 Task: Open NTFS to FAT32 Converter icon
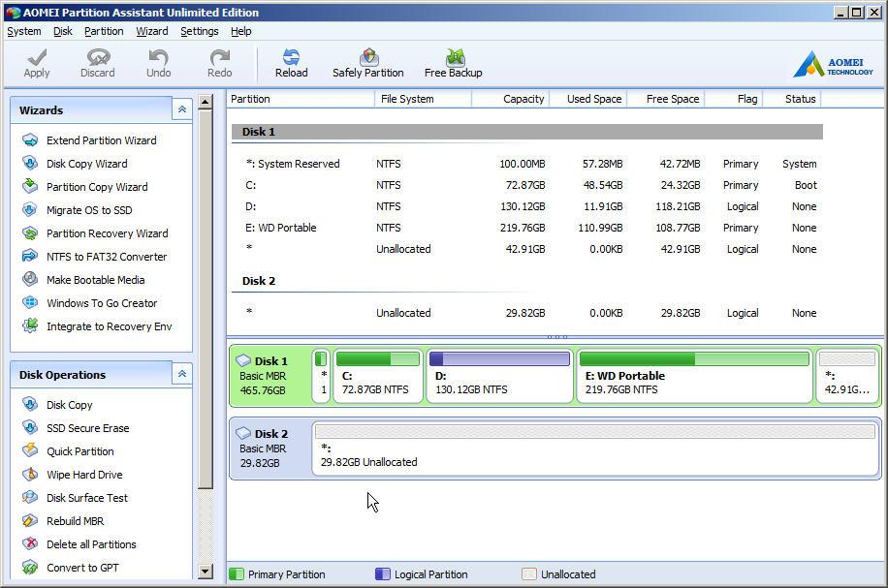click(x=30, y=256)
